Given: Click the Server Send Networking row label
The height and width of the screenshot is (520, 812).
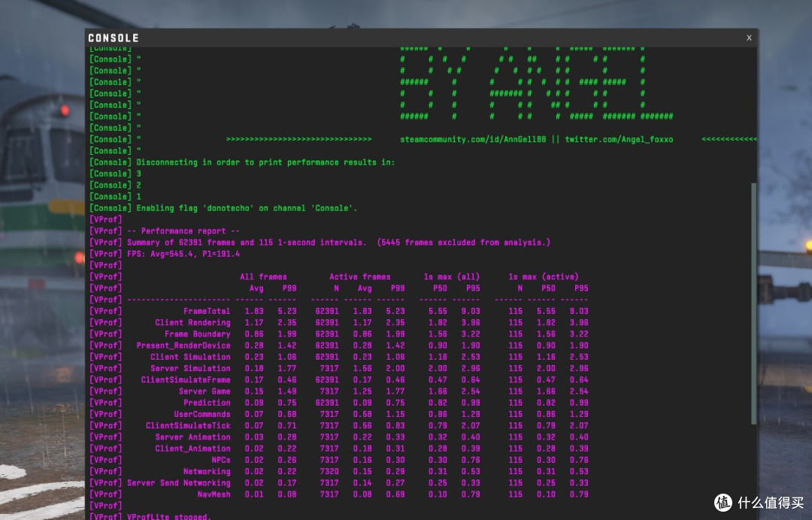Looking at the screenshot, I should [179, 482].
